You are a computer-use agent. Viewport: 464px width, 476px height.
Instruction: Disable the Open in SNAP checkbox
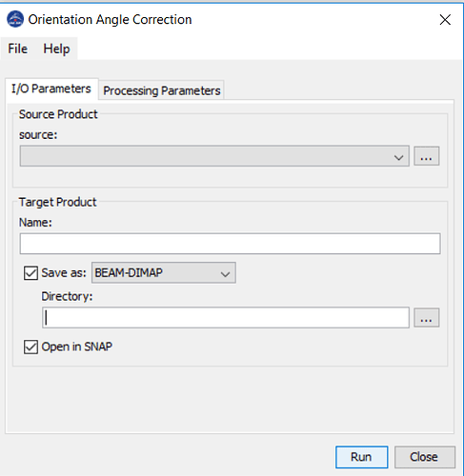coord(30,347)
